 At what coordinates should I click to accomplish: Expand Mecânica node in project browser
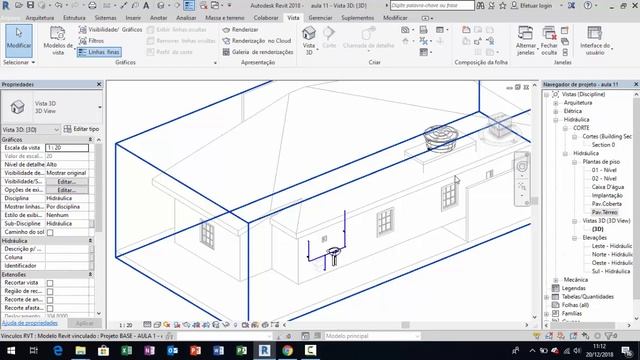(x=556, y=280)
